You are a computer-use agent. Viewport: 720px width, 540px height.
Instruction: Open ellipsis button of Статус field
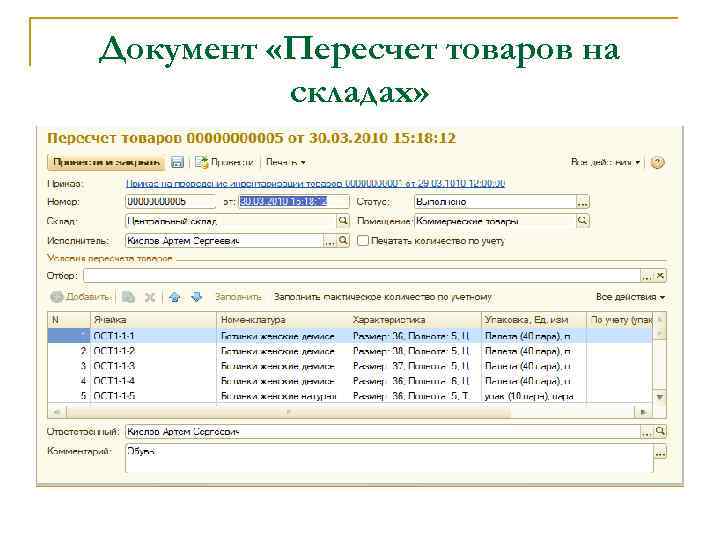click(x=582, y=202)
